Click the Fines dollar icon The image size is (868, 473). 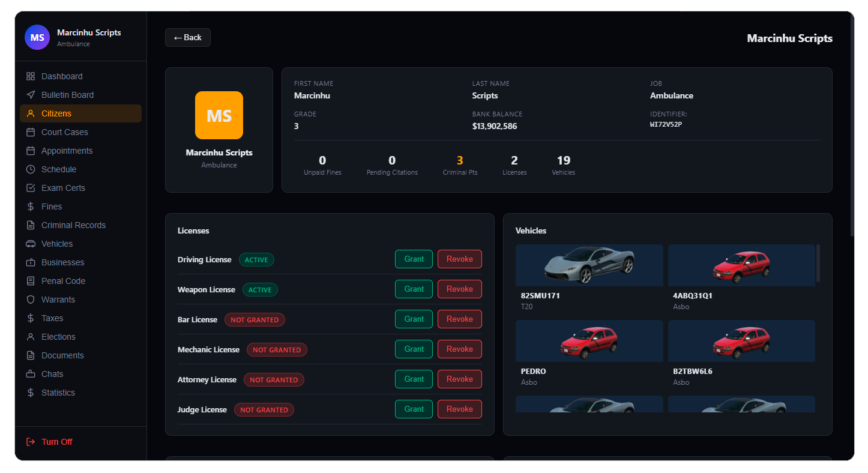31,206
